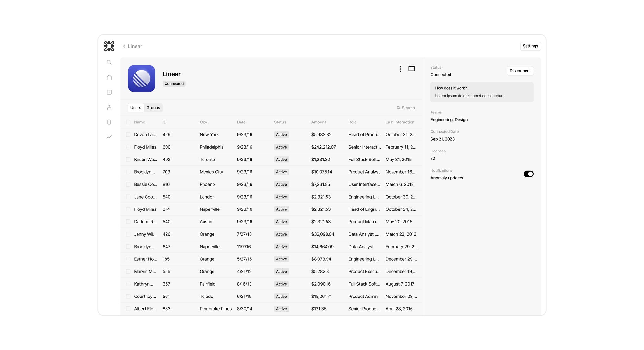The width and height of the screenshot is (644, 350).
Task: Click the Kathryn... name cell
Action: tap(144, 284)
